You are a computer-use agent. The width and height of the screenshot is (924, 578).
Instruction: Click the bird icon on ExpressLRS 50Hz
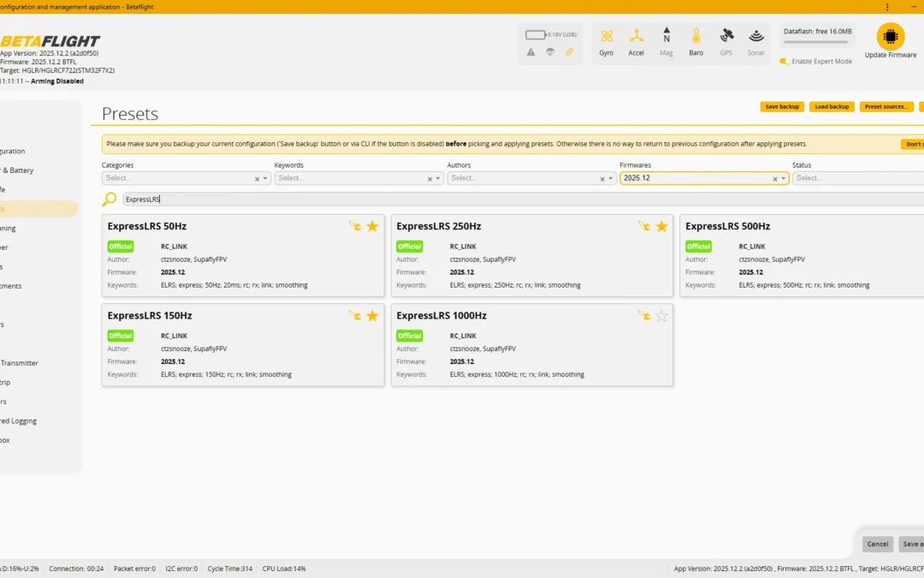coord(354,226)
